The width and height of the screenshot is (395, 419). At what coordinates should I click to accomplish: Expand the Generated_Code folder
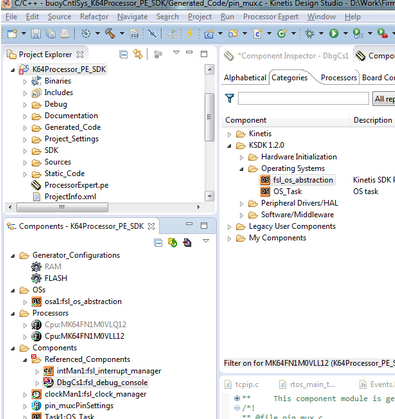[x=25, y=128]
